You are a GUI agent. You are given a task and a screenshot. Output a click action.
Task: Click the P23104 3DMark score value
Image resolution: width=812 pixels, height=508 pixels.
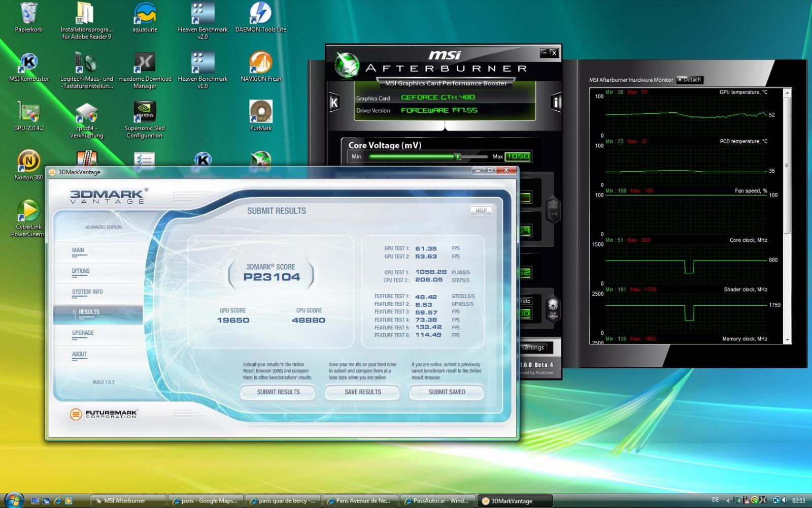click(272, 277)
